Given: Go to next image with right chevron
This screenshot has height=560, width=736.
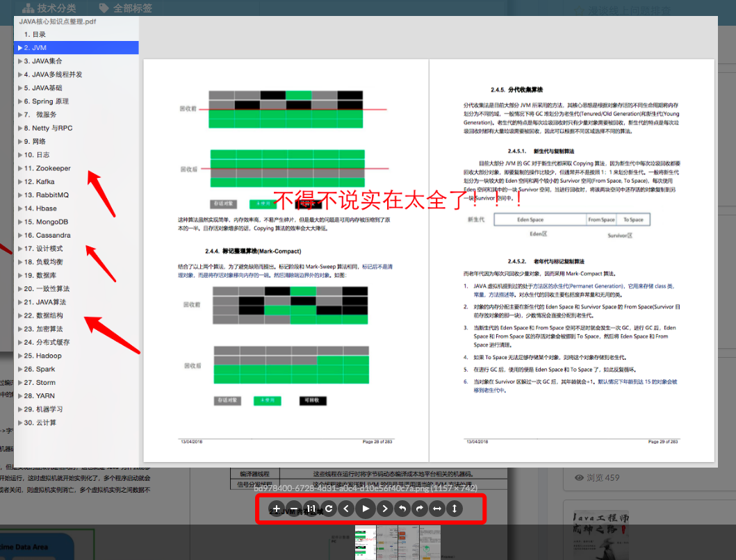Looking at the screenshot, I should point(385,509).
